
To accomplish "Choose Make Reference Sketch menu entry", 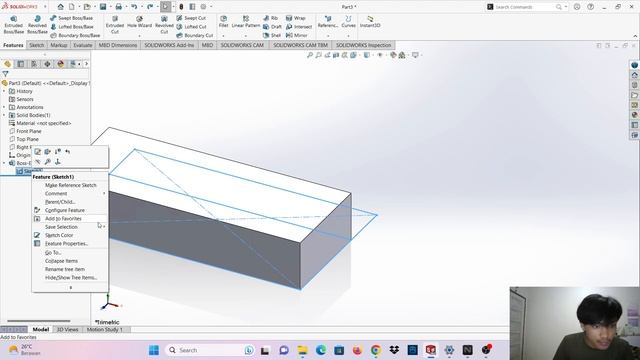I will (71, 185).
